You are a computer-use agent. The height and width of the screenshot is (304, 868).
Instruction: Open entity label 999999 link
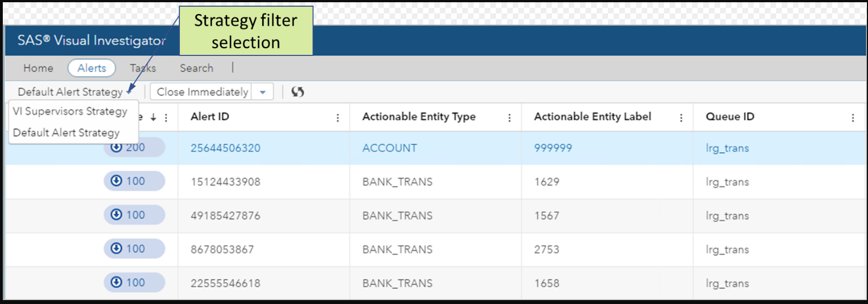[553, 148]
